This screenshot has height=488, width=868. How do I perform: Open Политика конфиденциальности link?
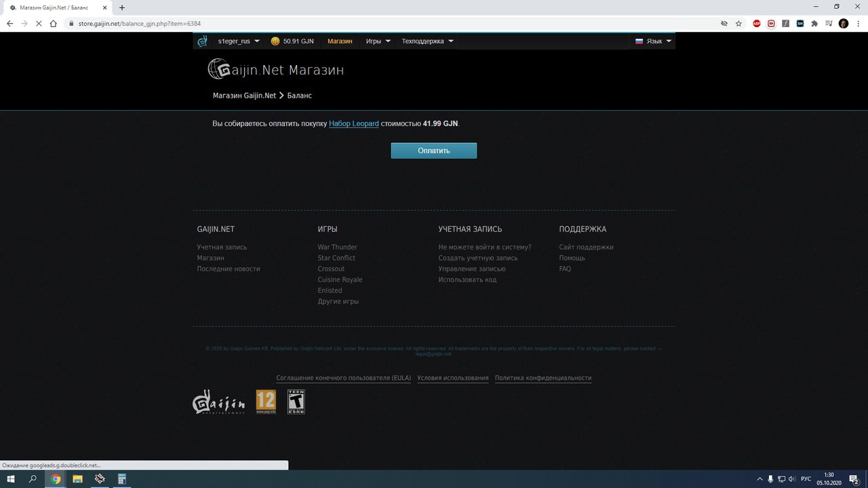pos(543,378)
